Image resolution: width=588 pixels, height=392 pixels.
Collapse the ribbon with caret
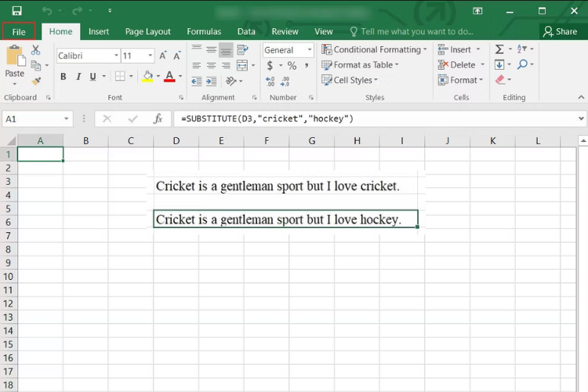click(x=581, y=97)
